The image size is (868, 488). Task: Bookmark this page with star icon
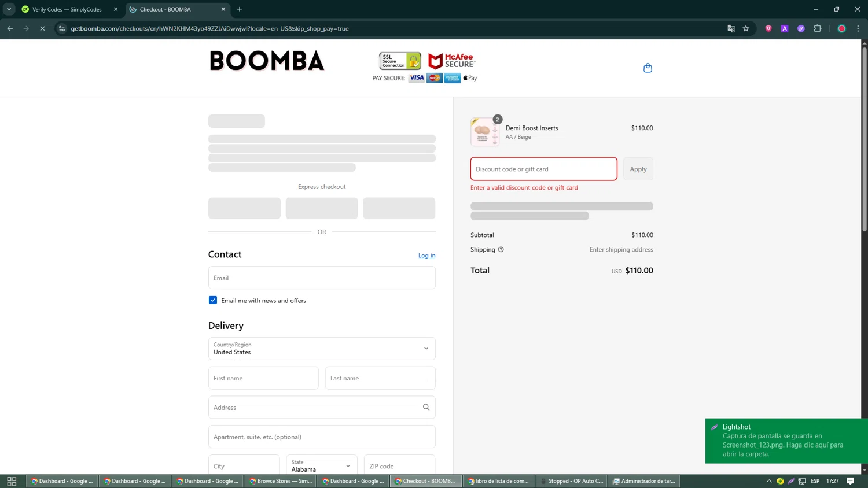point(746,28)
